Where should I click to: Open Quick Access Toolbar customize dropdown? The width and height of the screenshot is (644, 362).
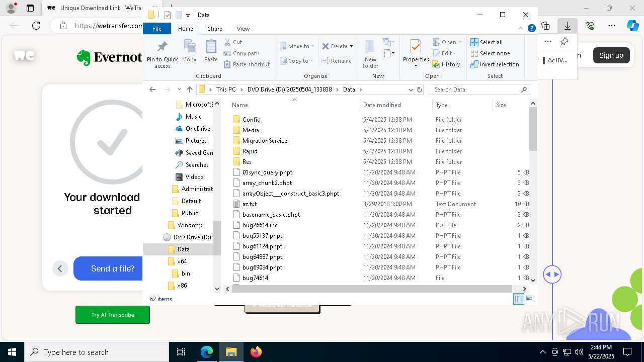pyautogui.click(x=188, y=15)
